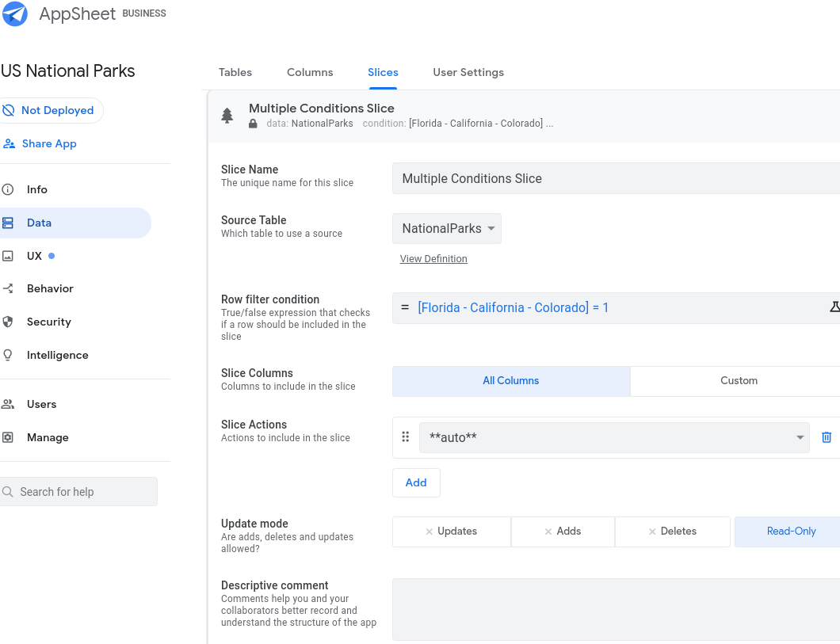The width and height of the screenshot is (840, 644).
Task: Click the Security shield icon
Action: tap(7, 322)
